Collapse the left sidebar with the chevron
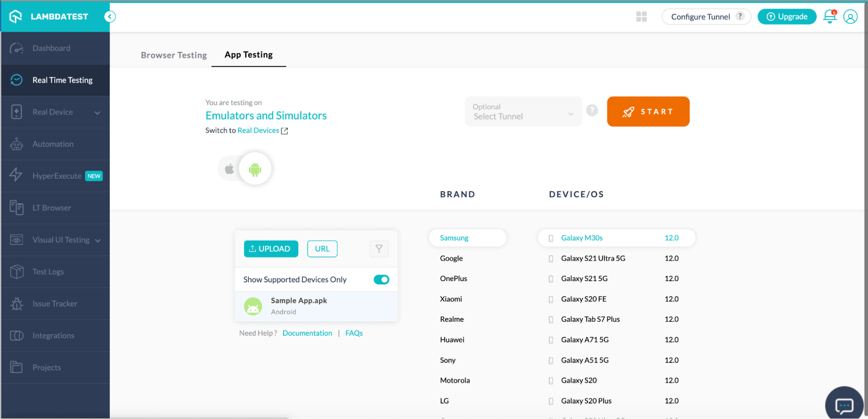The height and width of the screenshot is (419, 868). pyautogui.click(x=109, y=16)
